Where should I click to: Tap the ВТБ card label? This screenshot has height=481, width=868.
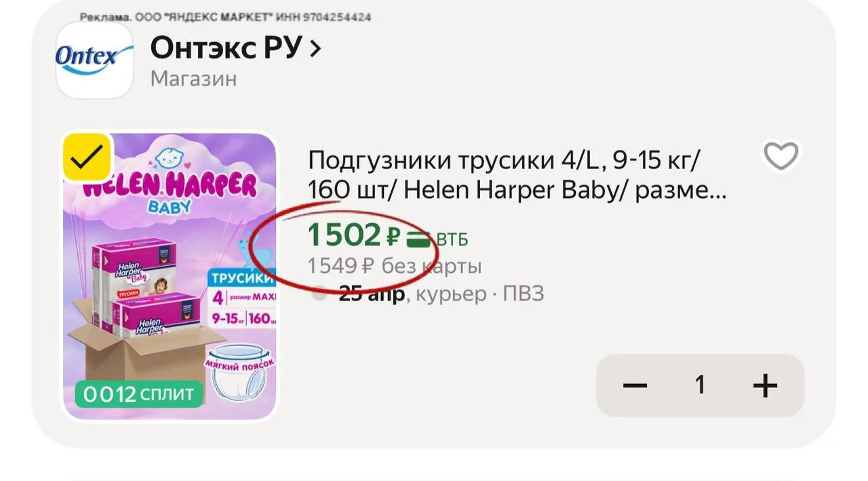(x=452, y=239)
